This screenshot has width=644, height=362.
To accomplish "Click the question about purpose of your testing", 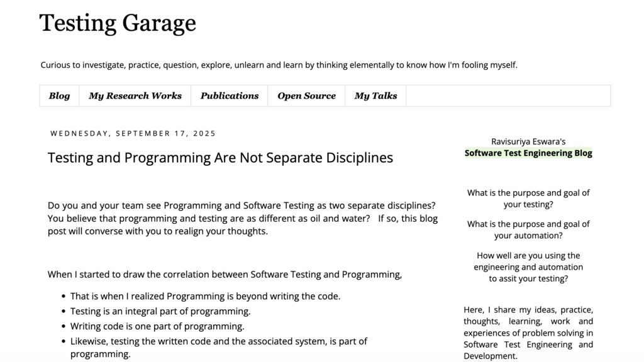I will [528, 199].
